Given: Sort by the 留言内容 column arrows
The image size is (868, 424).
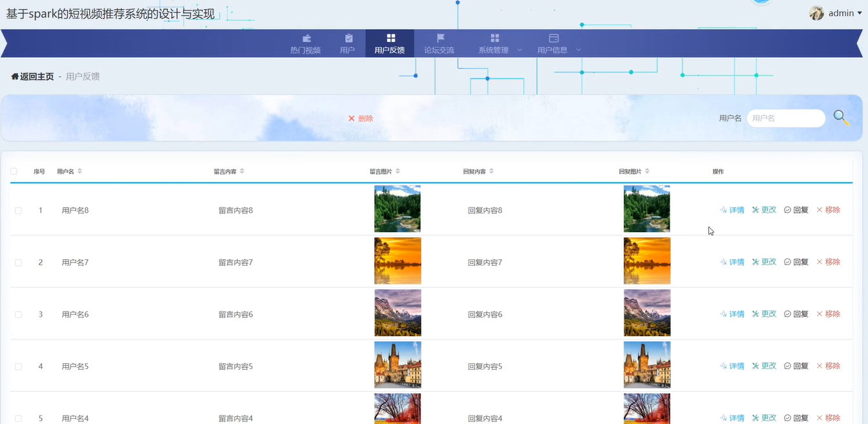Looking at the screenshot, I should pyautogui.click(x=242, y=171).
